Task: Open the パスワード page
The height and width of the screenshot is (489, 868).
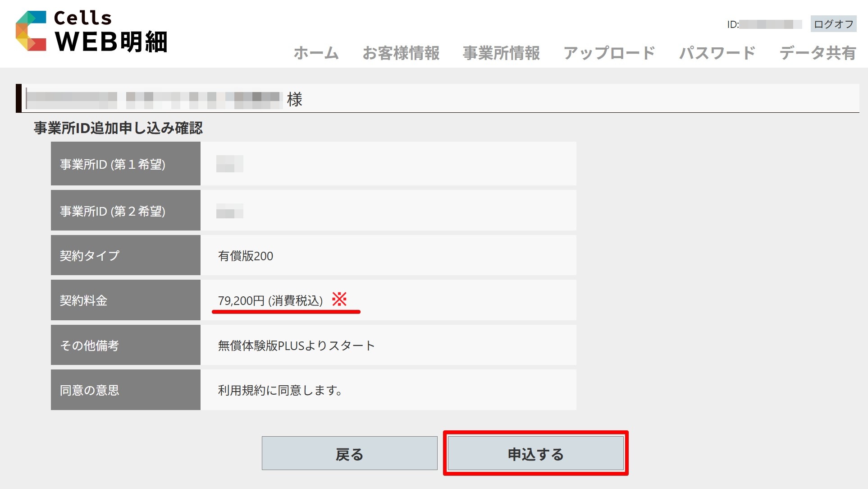Action: [x=717, y=53]
